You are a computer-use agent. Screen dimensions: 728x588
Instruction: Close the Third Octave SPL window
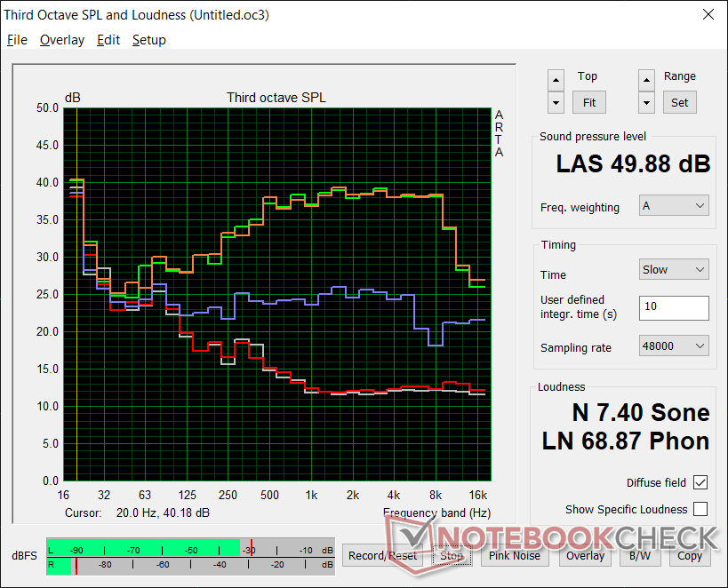[x=708, y=14]
